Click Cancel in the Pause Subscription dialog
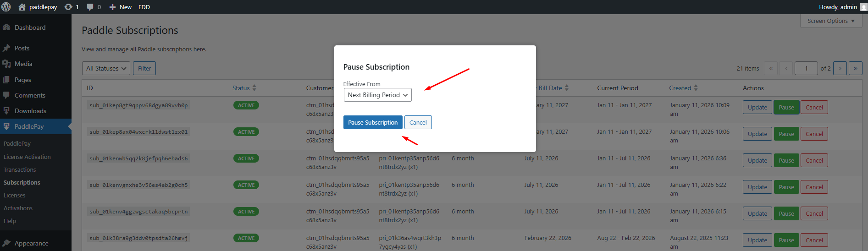868x251 pixels. (x=418, y=122)
